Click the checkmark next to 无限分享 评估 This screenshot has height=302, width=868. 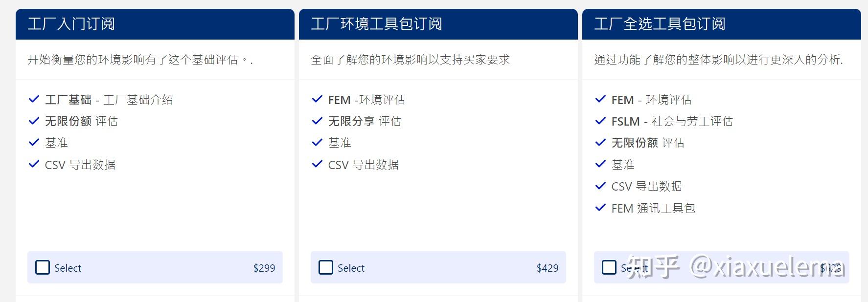pos(316,120)
